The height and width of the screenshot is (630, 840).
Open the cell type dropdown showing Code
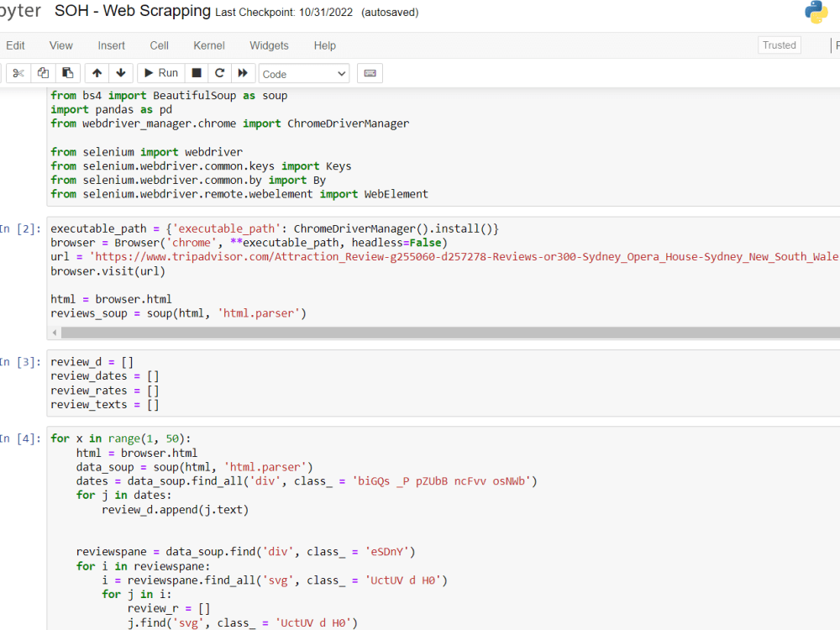(303, 73)
